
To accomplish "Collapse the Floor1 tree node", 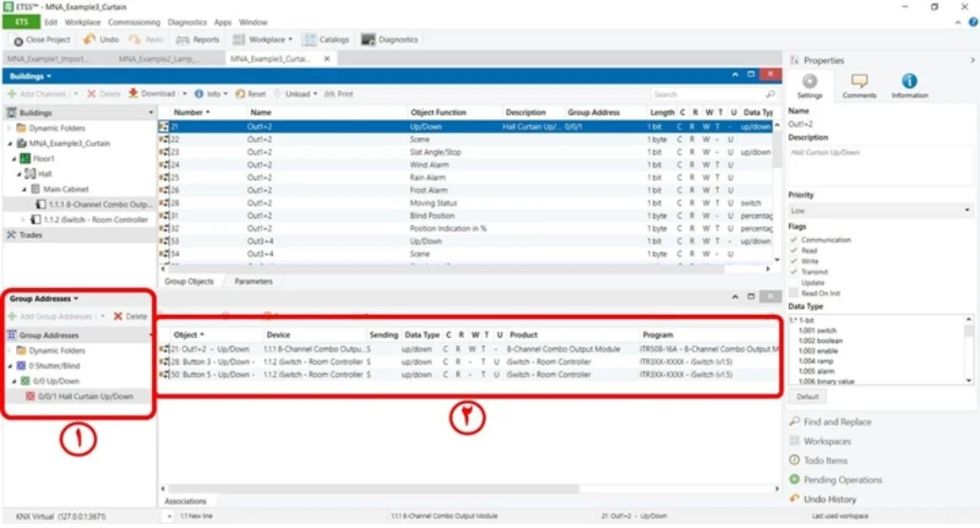I will coord(14,159).
